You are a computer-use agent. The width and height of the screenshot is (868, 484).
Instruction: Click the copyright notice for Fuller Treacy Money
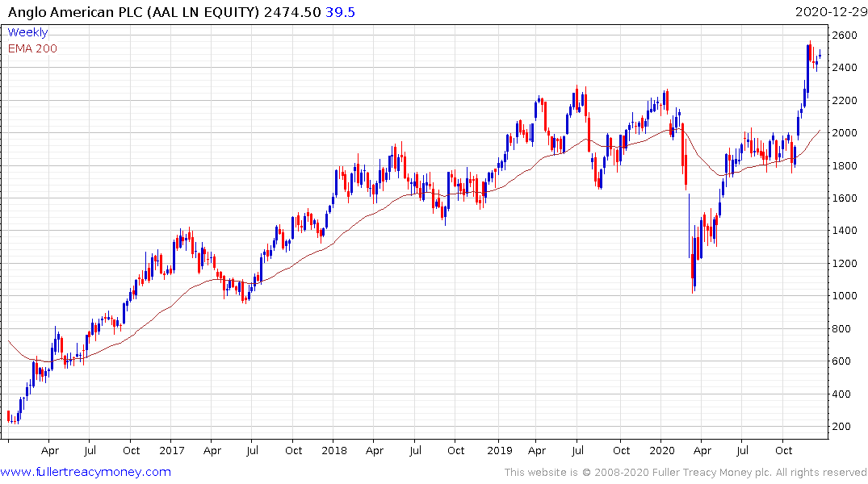(686, 473)
